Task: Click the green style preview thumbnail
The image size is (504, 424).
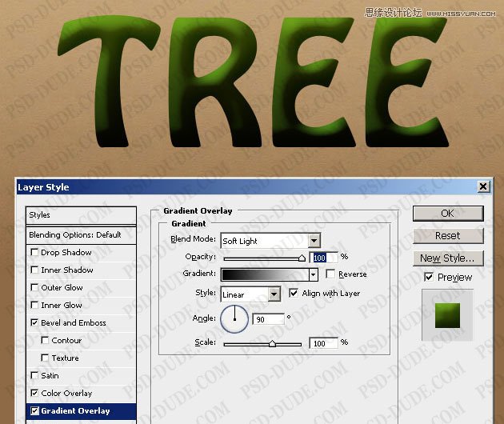Action: point(447,315)
